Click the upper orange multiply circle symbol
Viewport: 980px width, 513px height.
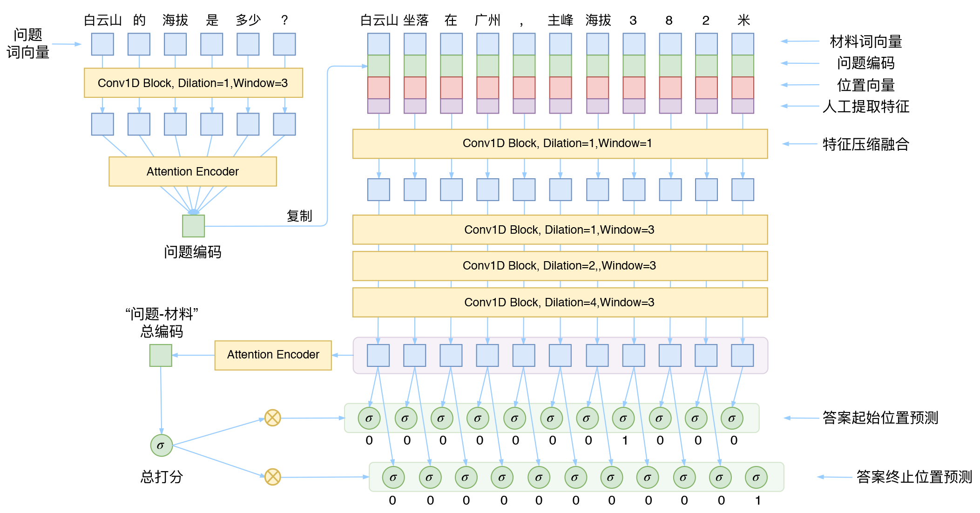[272, 418]
